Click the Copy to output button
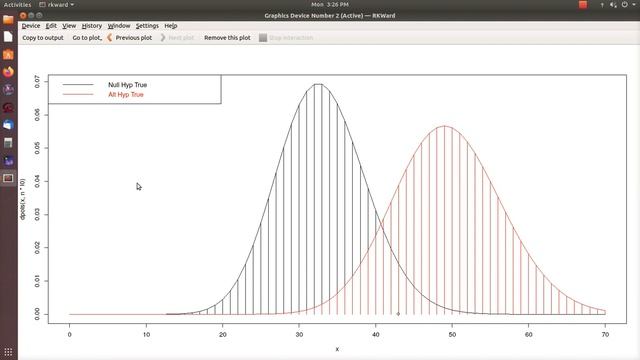The width and height of the screenshot is (640, 360). tap(43, 38)
